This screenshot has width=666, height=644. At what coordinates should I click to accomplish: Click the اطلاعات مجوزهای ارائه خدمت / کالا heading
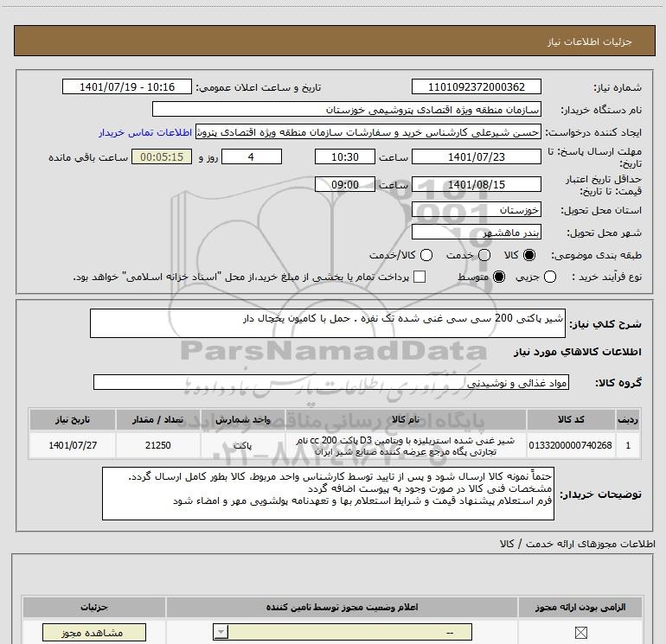[577, 544]
